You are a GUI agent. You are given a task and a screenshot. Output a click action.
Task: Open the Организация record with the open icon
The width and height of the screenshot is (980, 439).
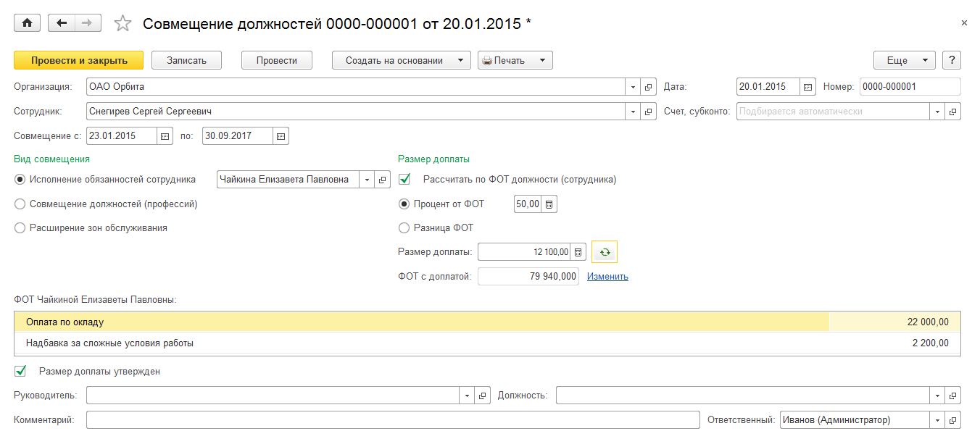[x=649, y=87]
